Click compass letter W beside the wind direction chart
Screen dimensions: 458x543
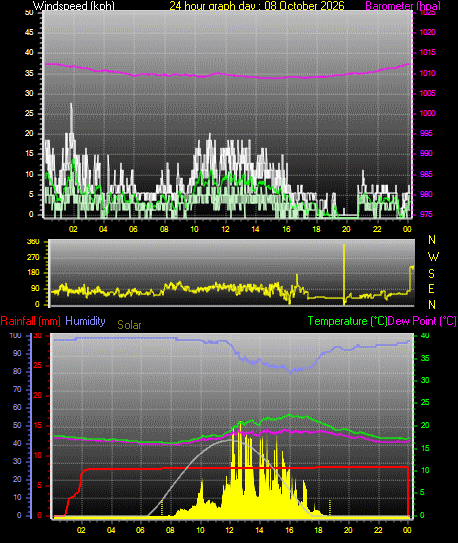[433, 257]
